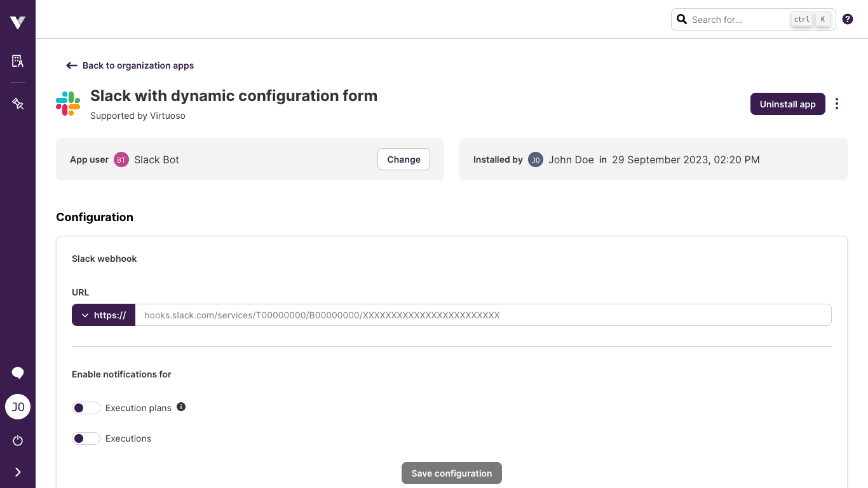The width and height of the screenshot is (868, 488).
Task: Open the projects panel in the sidebar
Action: point(18,60)
